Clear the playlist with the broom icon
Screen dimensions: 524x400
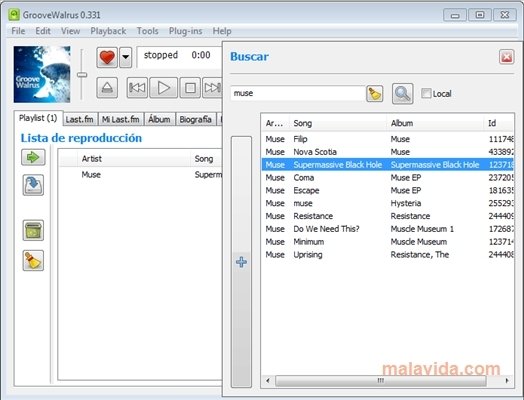[33, 260]
